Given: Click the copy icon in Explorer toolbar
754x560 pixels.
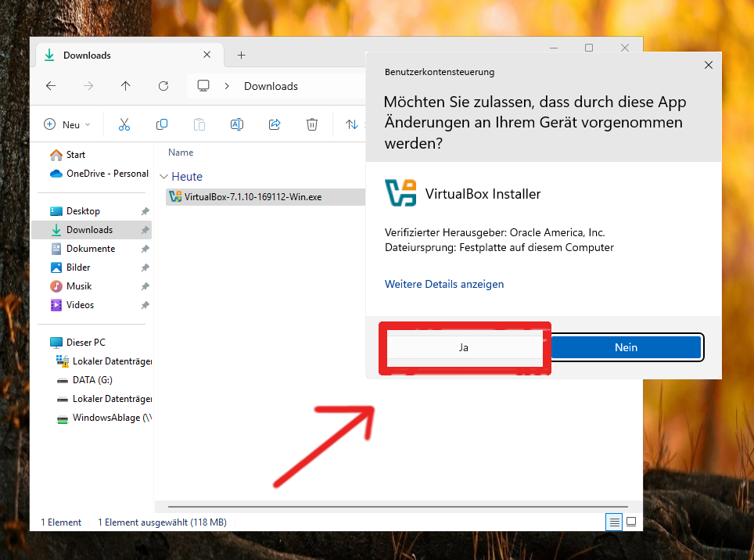Looking at the screenshot, I should click(x=162, y=124).
